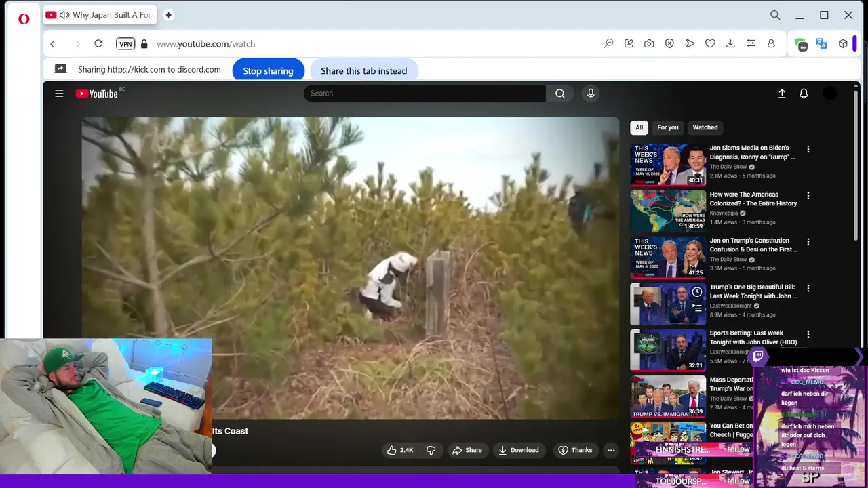Open a new tab with the plus button
Viewport: 868px width, 488px height.
(168, 15)
